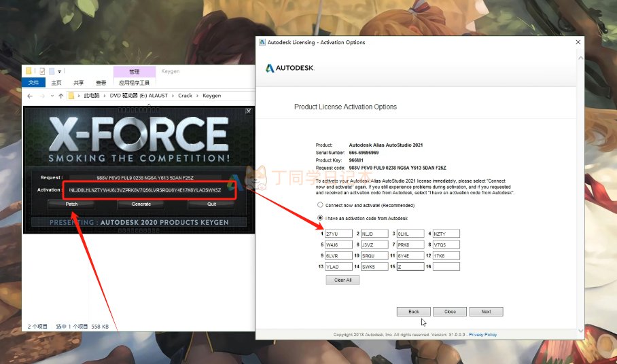This screenshot has width=617, height=364.
Task: Open the 文件 tab in File Explorer
Action: click(33, 83)
